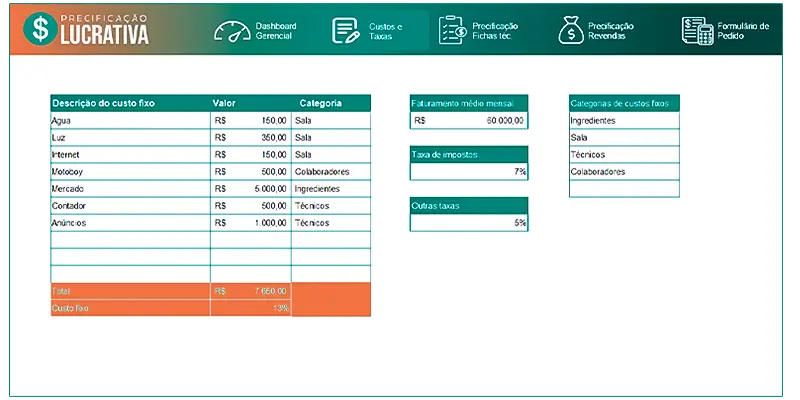This screenshot has height=400, width=800.
Task: Click the Luz value cell R$ 350,00
Action: point(250,138)
